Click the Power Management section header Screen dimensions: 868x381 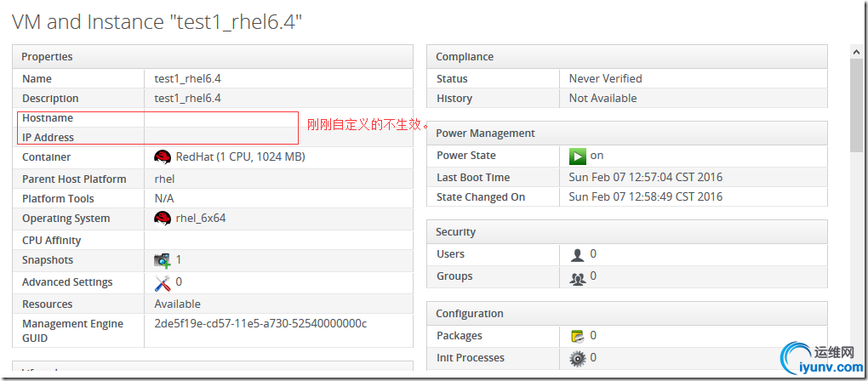pyautogui.click(x=626, y=134)
